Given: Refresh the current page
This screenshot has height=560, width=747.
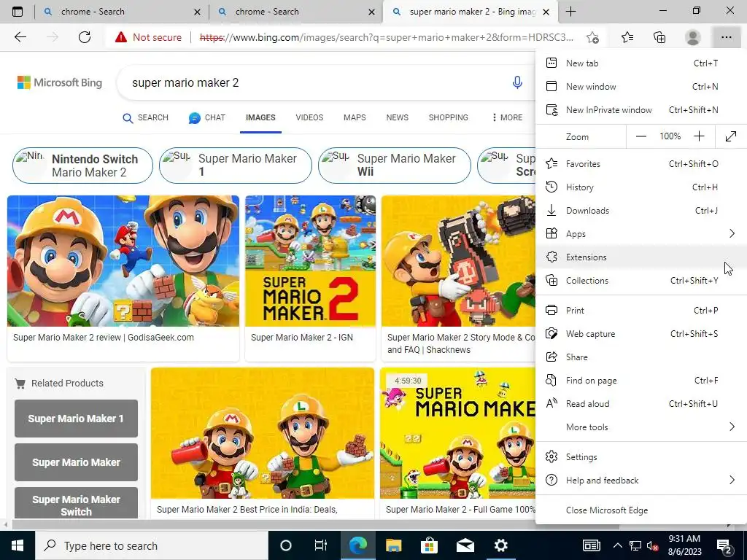Looking at the screenshot, I should tap(85, 37).
